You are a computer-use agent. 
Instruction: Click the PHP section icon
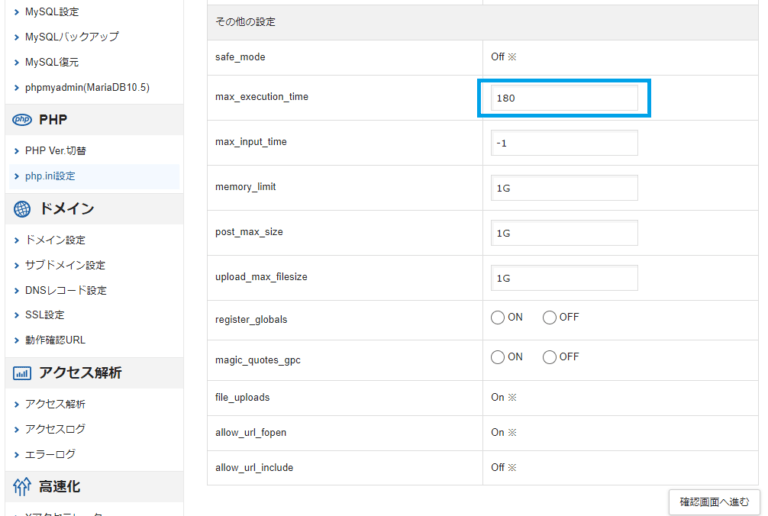(22, 120)
